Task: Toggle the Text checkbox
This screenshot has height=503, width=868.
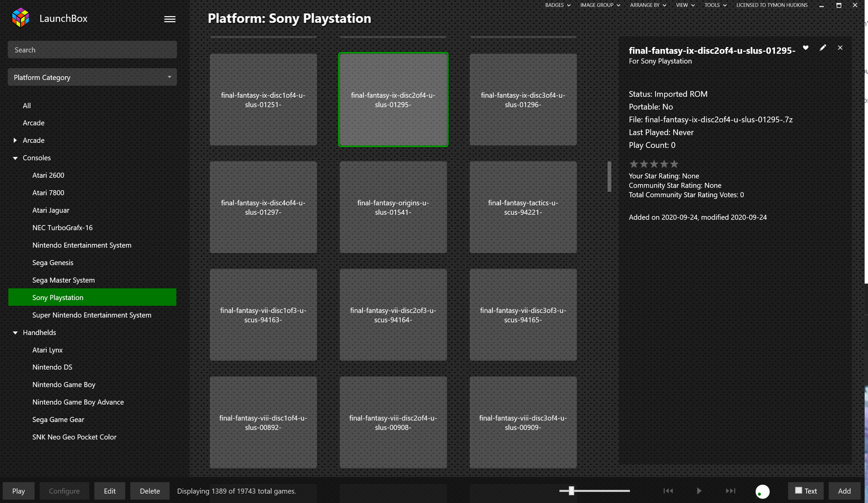Action: tap(798, 490)
